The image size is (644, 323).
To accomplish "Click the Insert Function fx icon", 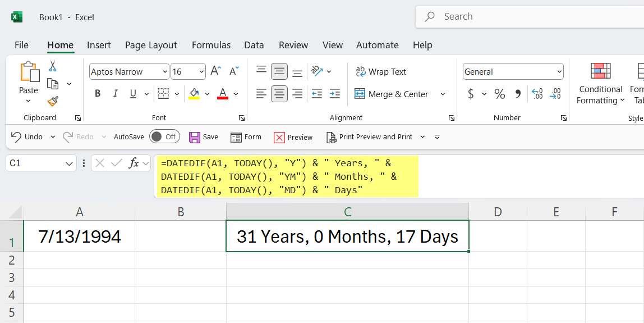I will click(134, 163).
